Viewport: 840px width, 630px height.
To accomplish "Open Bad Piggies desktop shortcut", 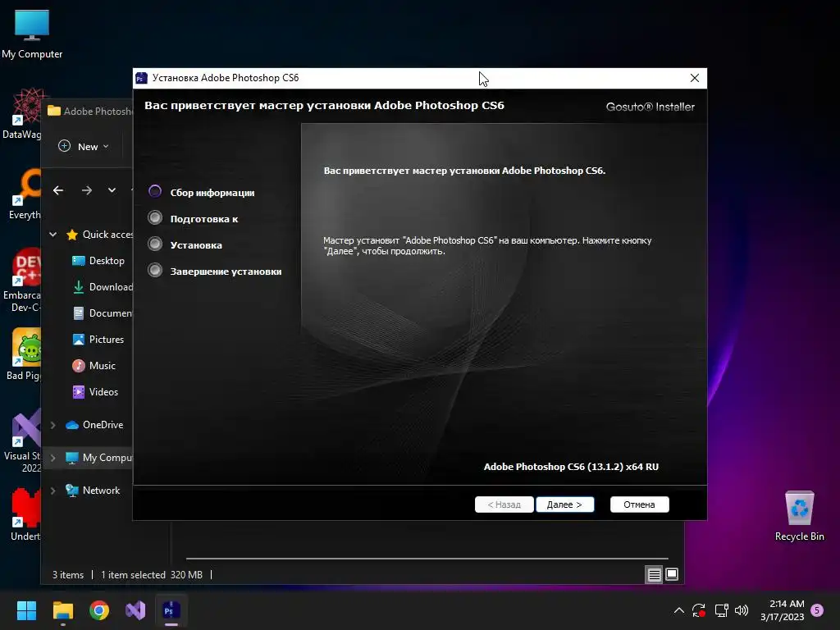I will coord(24,354).
